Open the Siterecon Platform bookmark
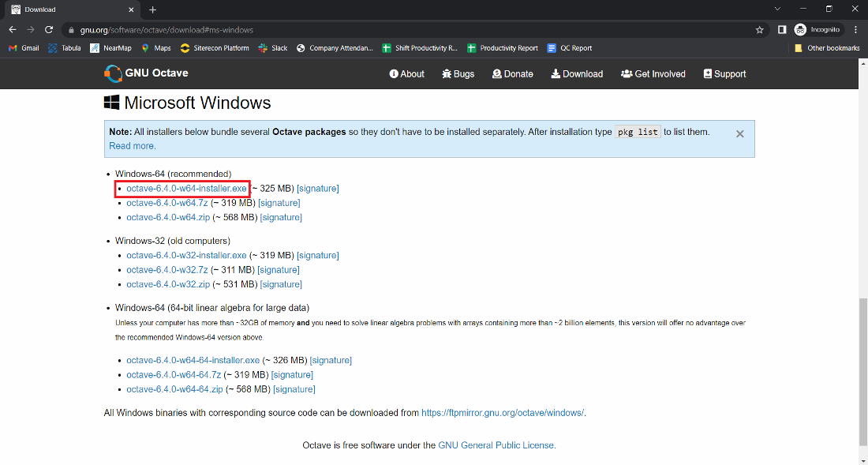868x465 pixels. click(x=215, y=48)
